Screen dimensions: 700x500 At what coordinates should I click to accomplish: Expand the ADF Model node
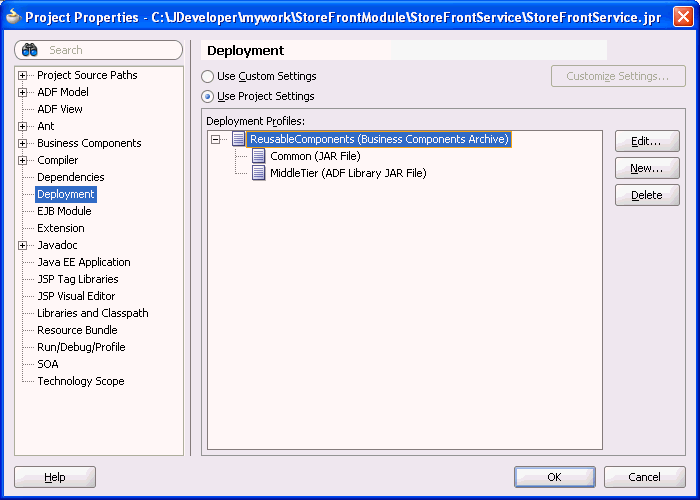tap(22, 92)
